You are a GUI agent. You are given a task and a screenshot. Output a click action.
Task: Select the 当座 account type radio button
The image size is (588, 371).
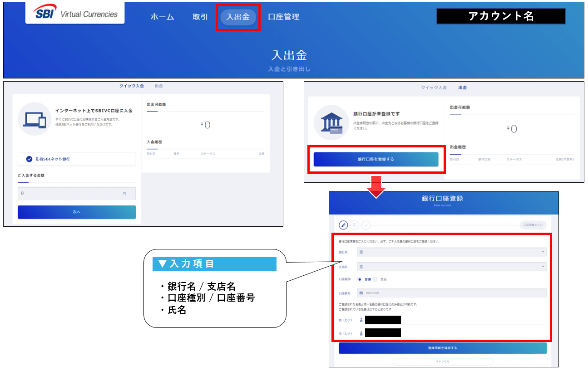[375, 279]
